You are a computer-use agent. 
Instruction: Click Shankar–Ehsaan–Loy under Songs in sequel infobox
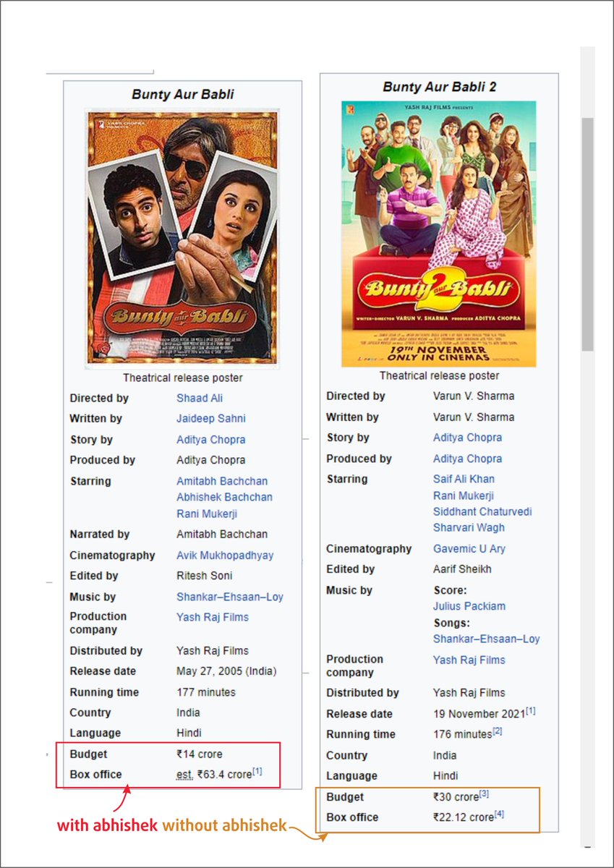(x=487, y=639)
